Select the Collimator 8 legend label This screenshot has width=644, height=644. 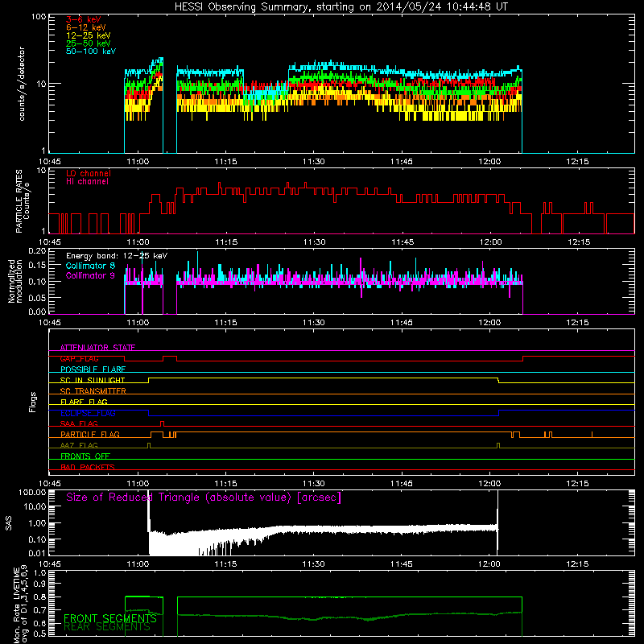coord(90,266)
